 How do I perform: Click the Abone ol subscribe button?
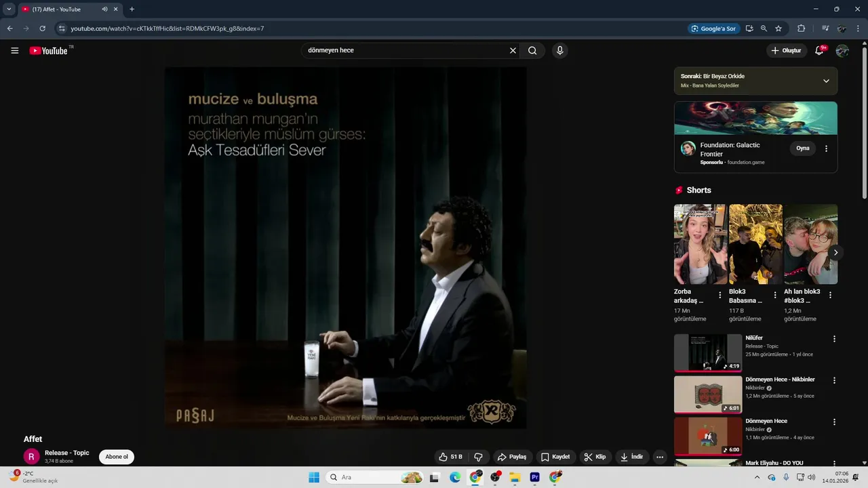coord(117,457)
